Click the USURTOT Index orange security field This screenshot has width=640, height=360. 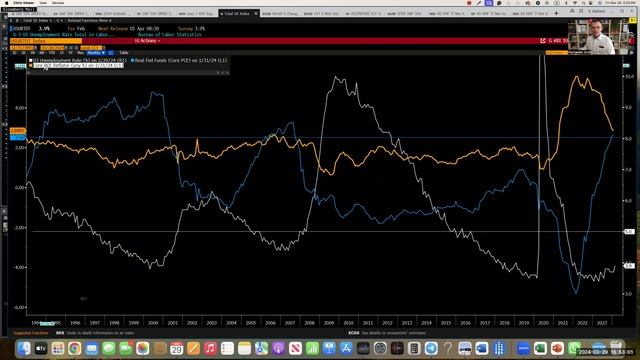[46, 41]
